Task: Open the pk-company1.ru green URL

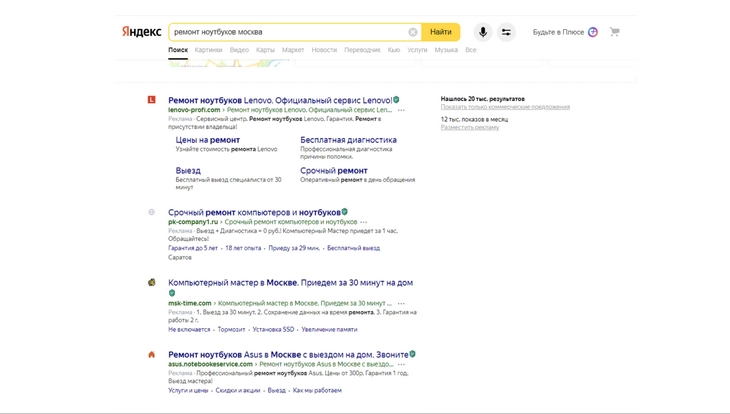Action: [193, 222]
